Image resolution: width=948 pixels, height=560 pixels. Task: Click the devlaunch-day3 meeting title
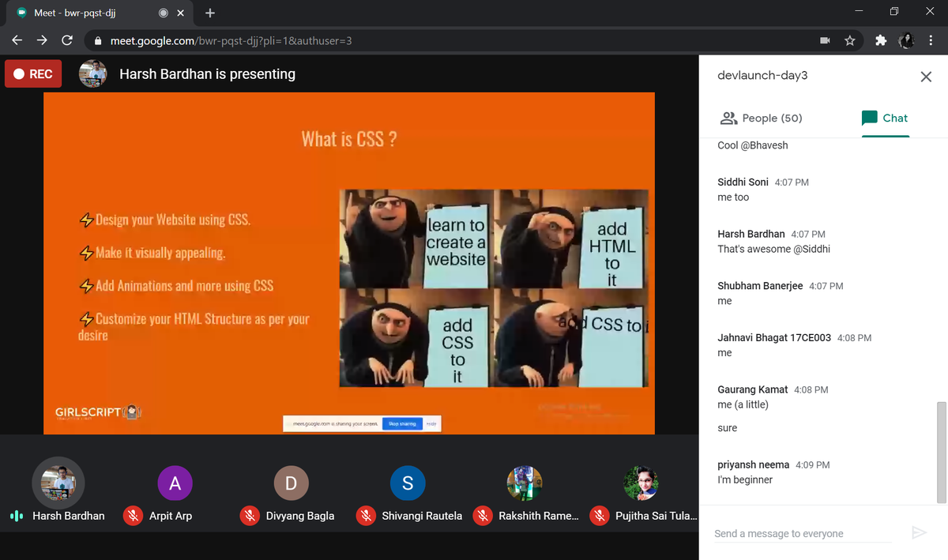tap(762, 76)
